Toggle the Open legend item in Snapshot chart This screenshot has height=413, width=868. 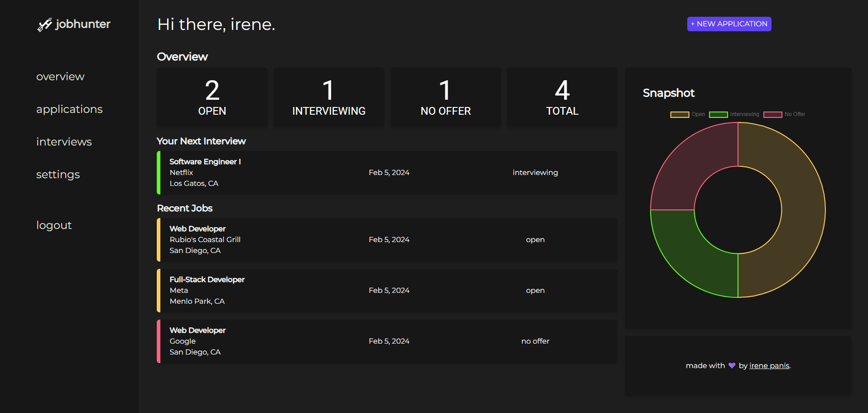coord(688,114)
